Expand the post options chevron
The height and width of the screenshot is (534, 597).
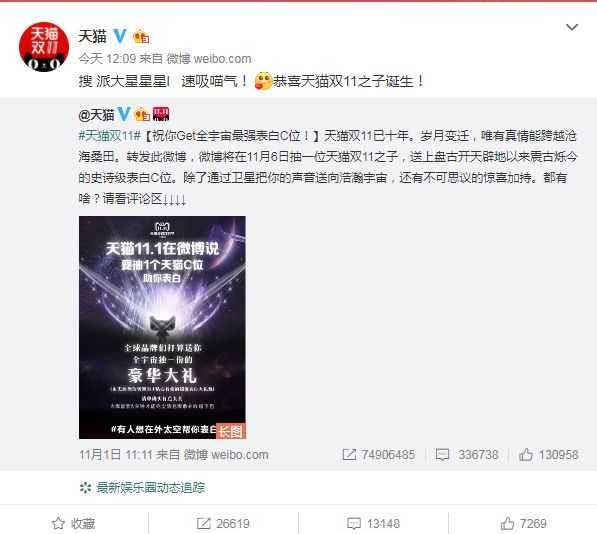[x=572, y=27]
